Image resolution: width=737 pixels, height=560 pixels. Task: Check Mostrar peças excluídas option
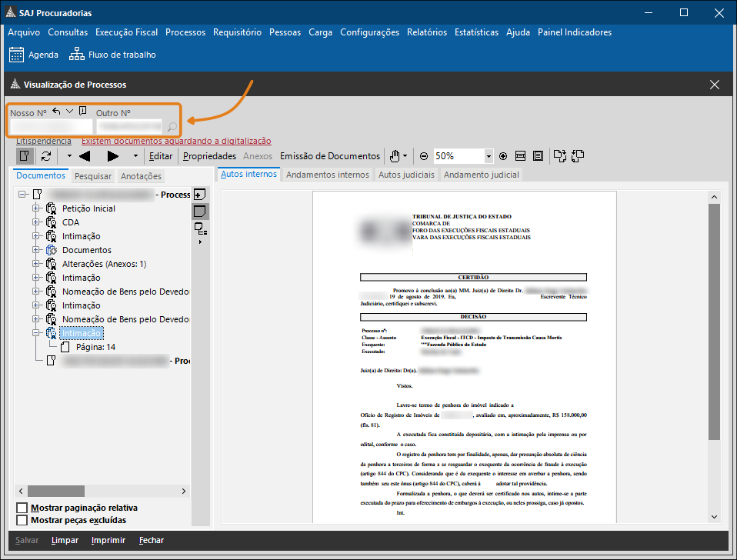pyautogui.click(x=22, y=521)
